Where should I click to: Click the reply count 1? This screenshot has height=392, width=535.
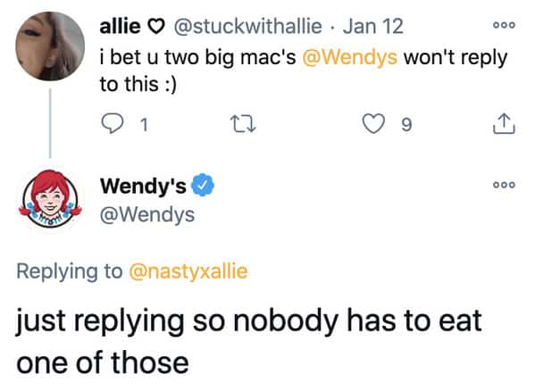click(145, 124)
